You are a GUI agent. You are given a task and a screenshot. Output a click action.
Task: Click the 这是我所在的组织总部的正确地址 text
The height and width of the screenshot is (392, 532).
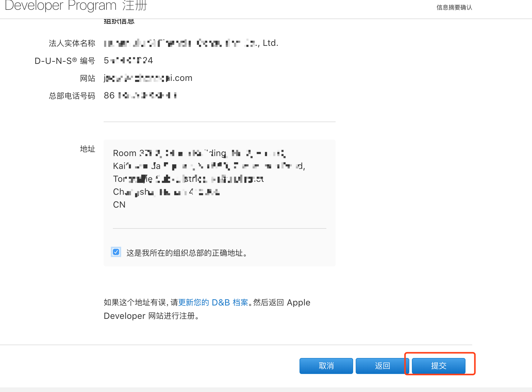coord(187,253)
